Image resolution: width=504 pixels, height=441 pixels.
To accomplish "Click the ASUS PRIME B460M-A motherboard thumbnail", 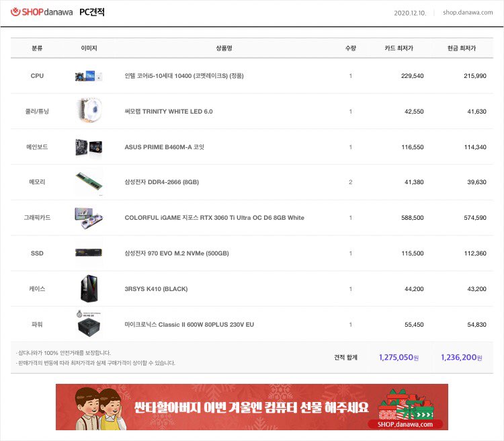I will point(89,147).
